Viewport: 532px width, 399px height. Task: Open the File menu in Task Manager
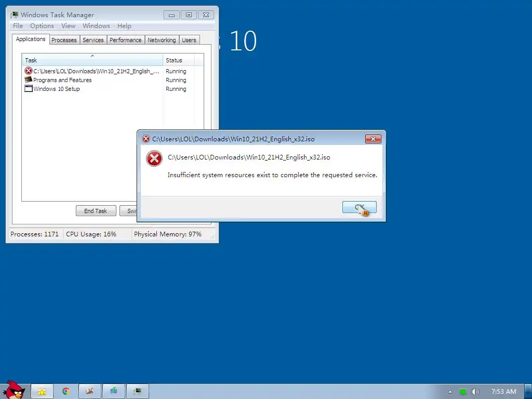18,26
